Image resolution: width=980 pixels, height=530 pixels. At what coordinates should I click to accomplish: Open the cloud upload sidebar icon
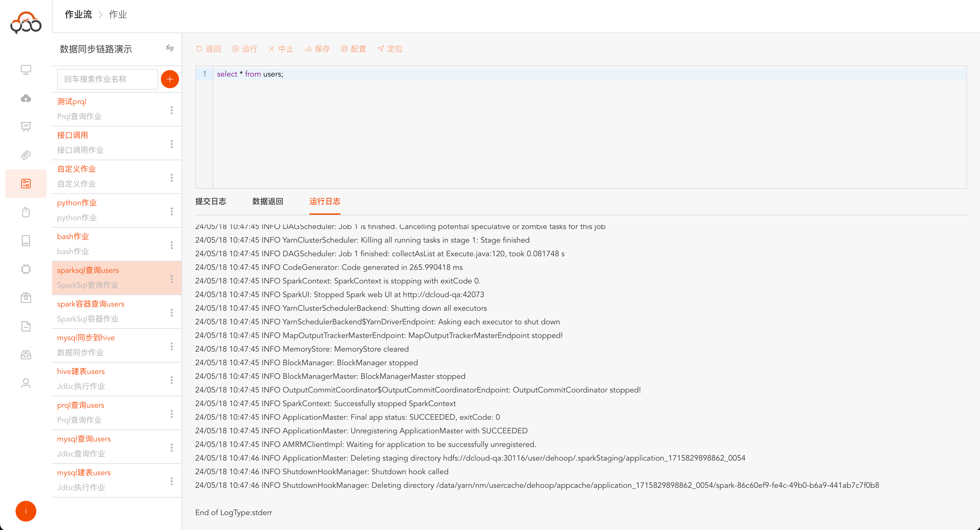click(26, 98)
